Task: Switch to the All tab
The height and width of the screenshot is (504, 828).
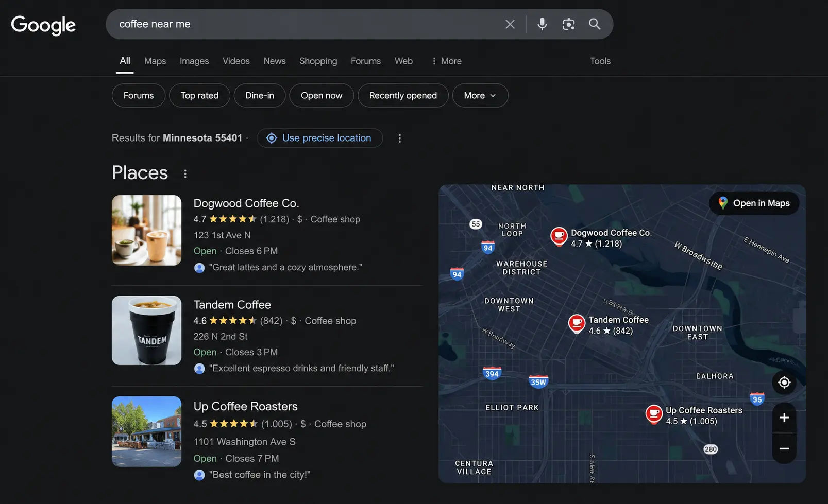Action: click(125, 61)
